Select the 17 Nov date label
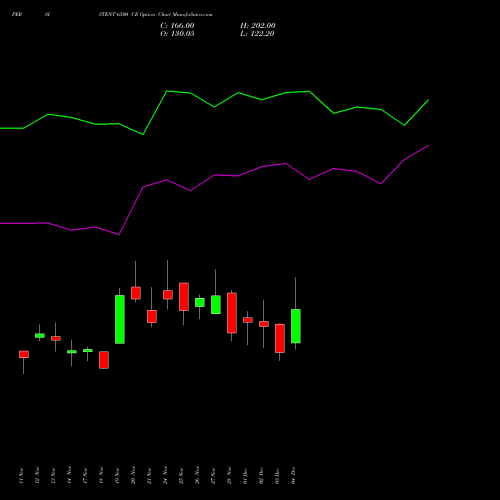This screenshot has height=500, width=500. 85,475
